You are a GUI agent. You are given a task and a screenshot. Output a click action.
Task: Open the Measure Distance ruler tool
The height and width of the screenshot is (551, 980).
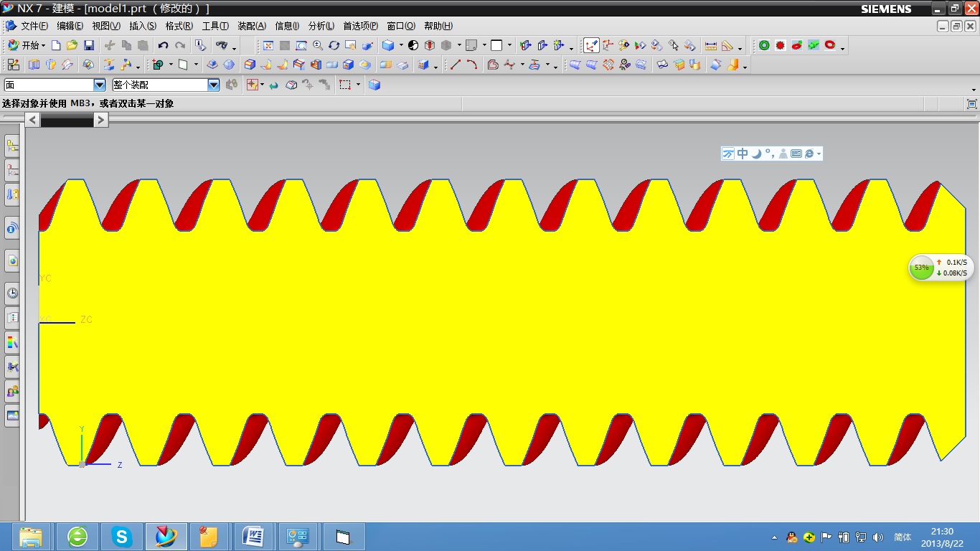pyautogui.click(x=711, y=45)
